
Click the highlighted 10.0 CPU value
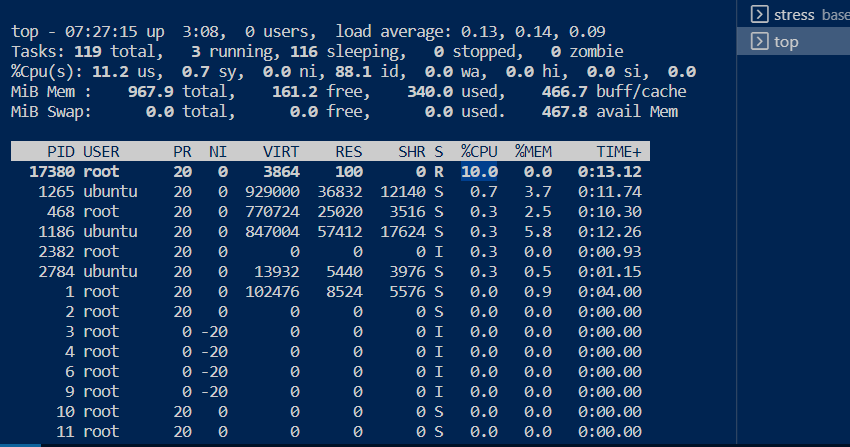(479, 172)
